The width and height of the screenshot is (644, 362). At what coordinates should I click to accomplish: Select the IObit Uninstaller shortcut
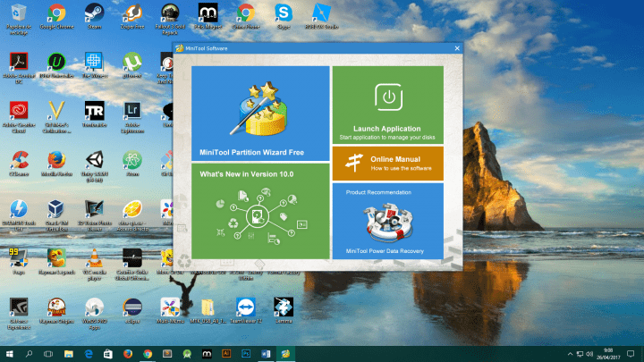tap(56, 65)
